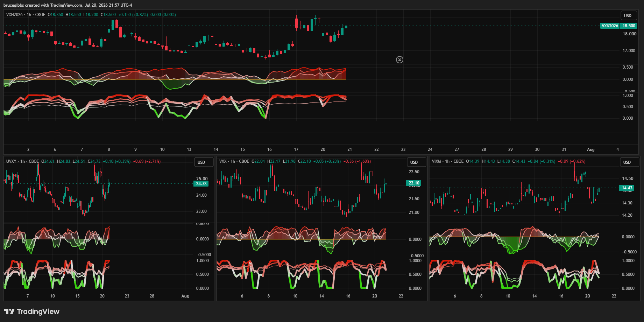Click the VIXM change '−0.09 (−0.62%)'
Screen dimensions: 644x322
(572, 161)
